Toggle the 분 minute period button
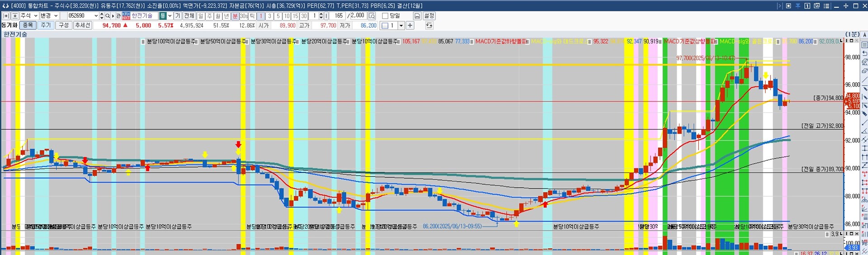Viewport: 868px width, 255px height. (x=235, y=16)
